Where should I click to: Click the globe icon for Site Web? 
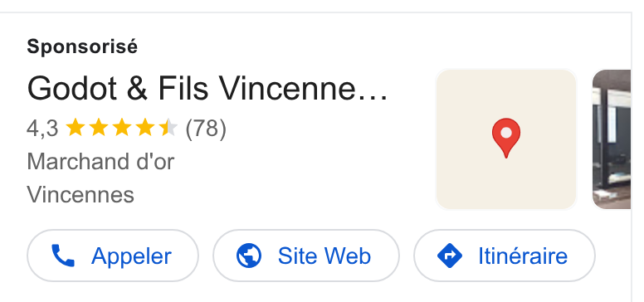click(249, 256)
